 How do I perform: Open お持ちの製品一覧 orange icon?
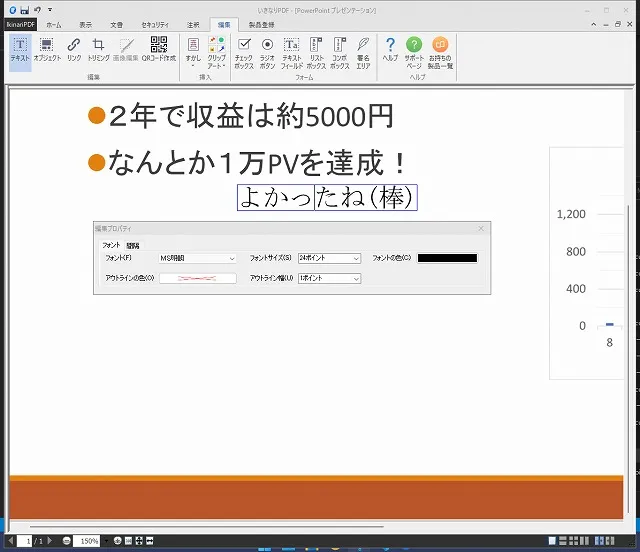[440, 53]
